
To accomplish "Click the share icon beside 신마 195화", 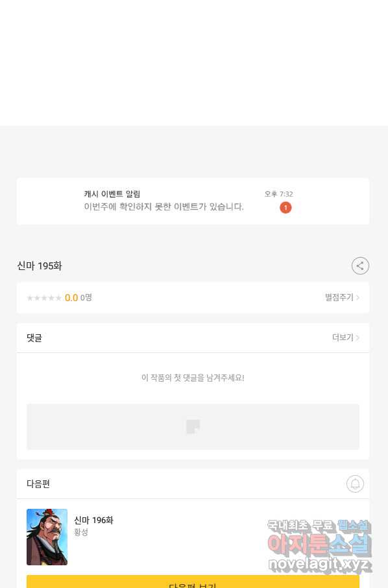I will [360, 266].
